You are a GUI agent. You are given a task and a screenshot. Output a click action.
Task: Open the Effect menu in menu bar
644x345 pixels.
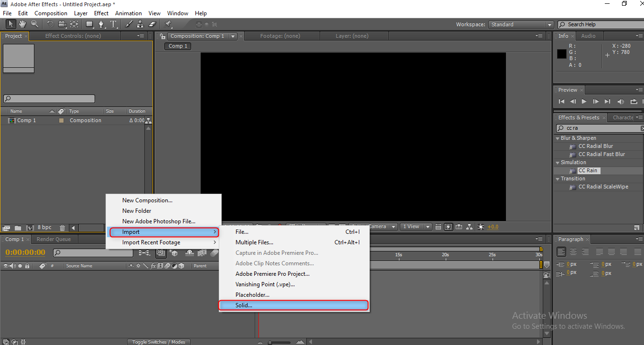point(101,13)
